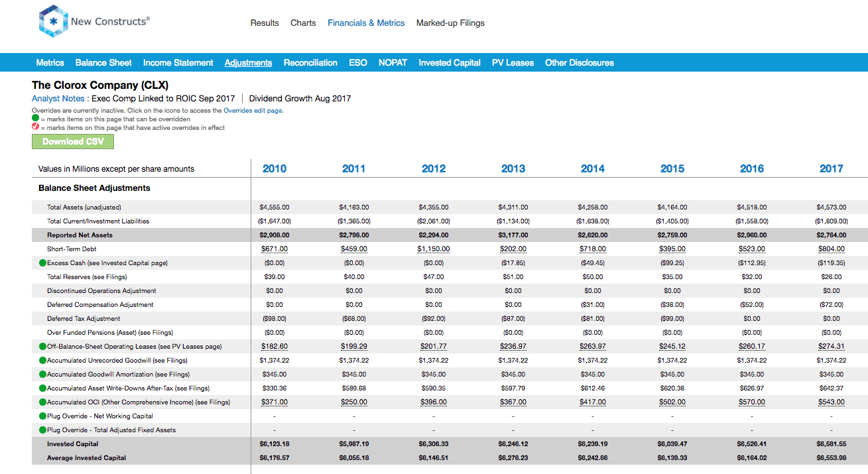Click Operating Leases value $182.60 for 2010
The image size is (868, 474).
[x=275, y=347]
